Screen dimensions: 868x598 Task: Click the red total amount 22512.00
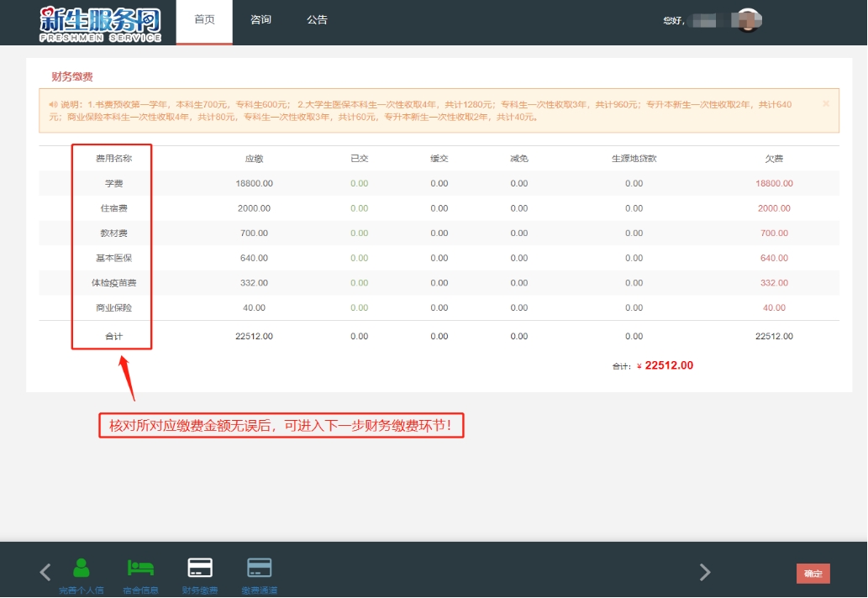668,365
